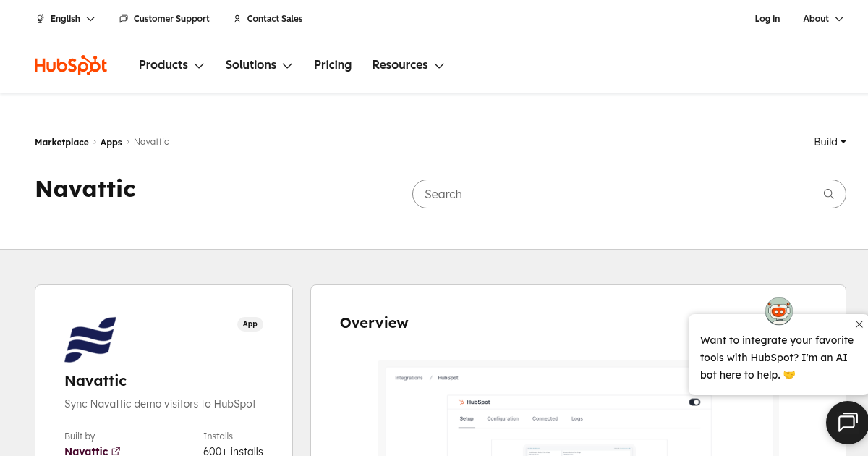Click the HubSpot logo
868x456 pixels.
tap(71, 65)
